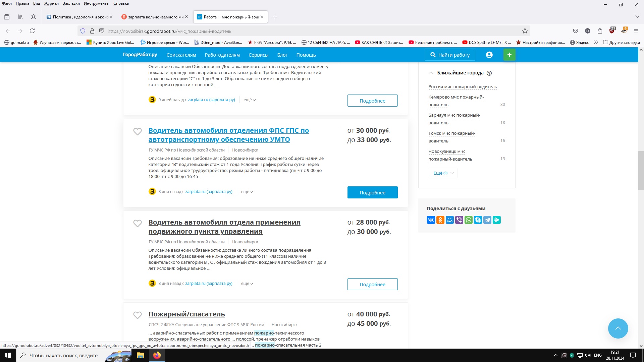
Task: Open Соискателям menu
Action: pos(181,55)
